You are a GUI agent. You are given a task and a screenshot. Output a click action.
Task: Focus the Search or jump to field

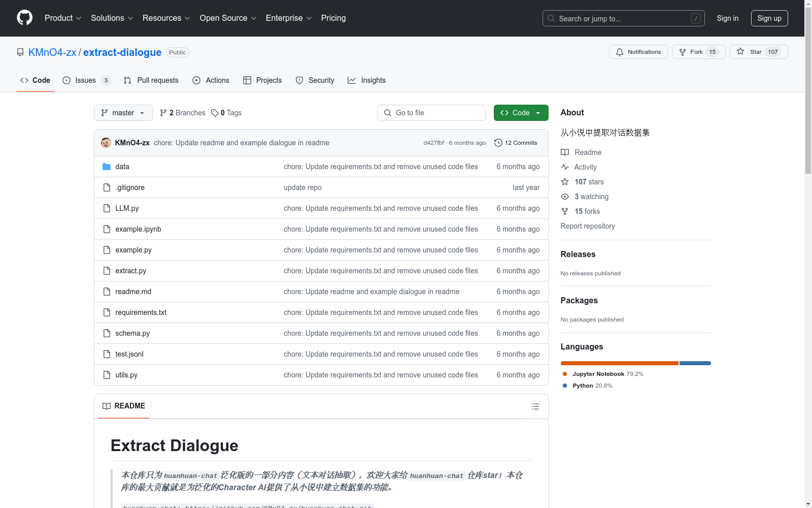tap(623, 18)
